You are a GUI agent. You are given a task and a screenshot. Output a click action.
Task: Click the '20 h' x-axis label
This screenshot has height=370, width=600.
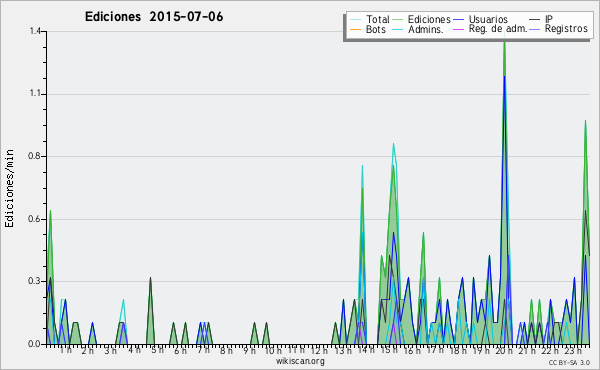coord(504,350)
